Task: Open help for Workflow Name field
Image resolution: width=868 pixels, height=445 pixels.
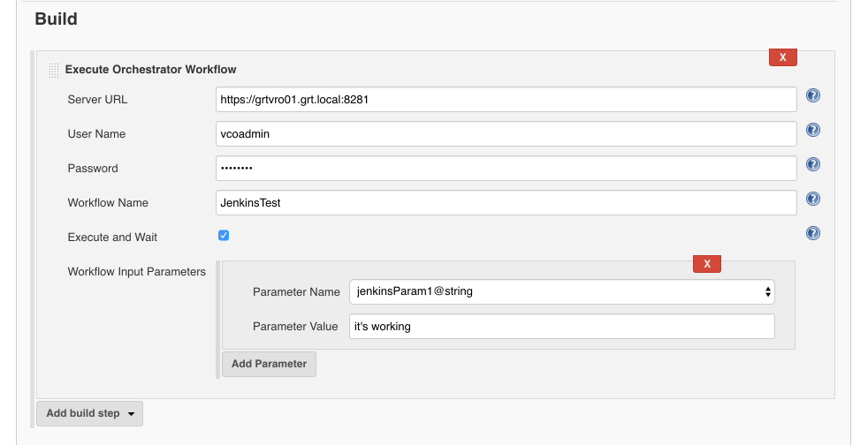Action: 812,199
